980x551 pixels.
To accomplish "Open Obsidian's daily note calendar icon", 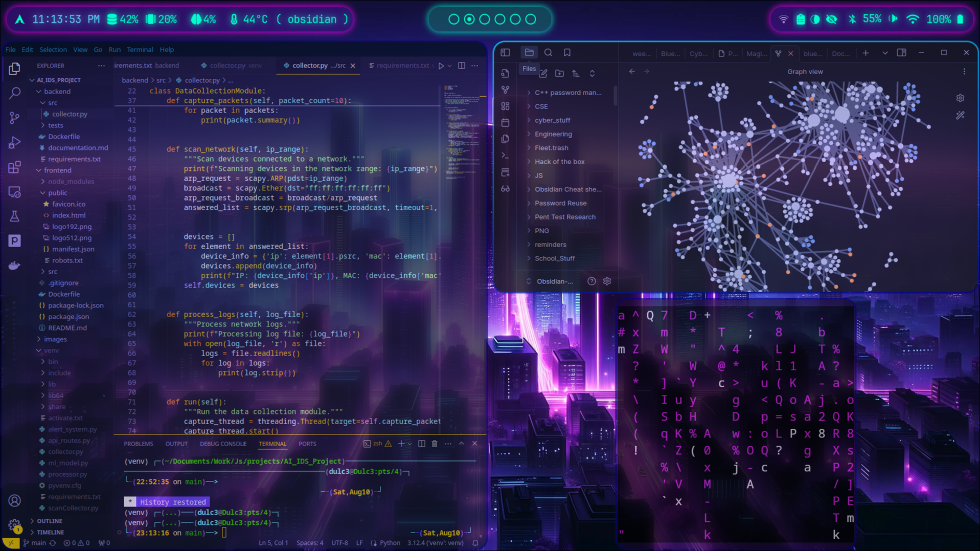I will click(x=505, y=123).
